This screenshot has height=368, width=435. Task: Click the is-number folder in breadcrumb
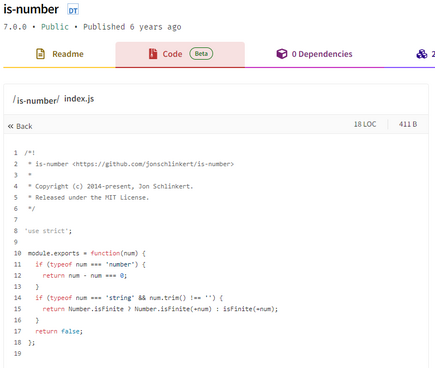point(37,100)
